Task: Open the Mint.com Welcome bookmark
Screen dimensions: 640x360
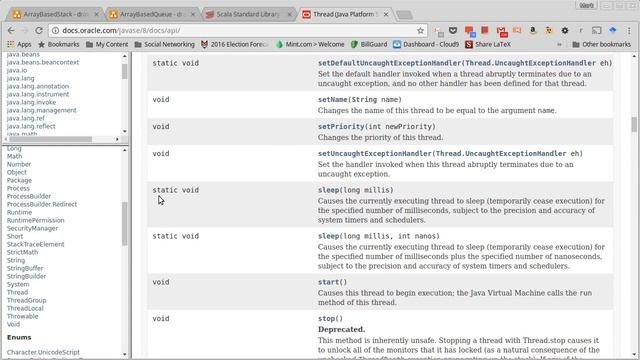Action: coord(310,44)
